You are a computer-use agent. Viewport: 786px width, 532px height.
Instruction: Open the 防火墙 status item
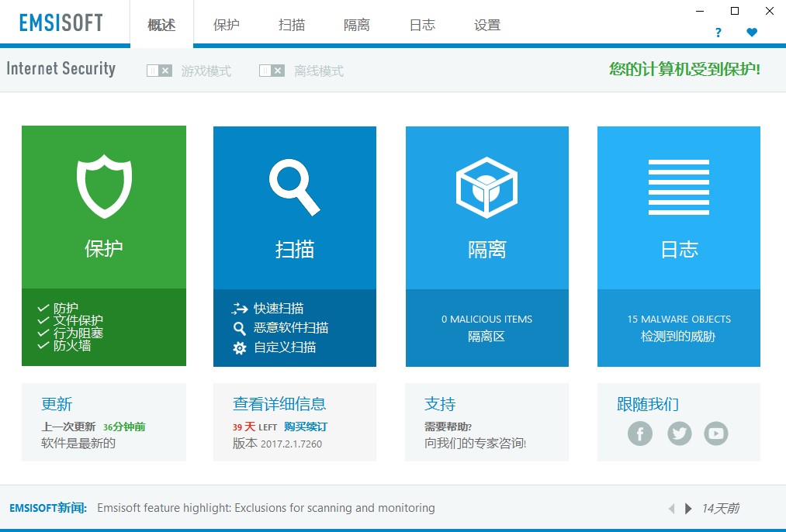[64, 345]
